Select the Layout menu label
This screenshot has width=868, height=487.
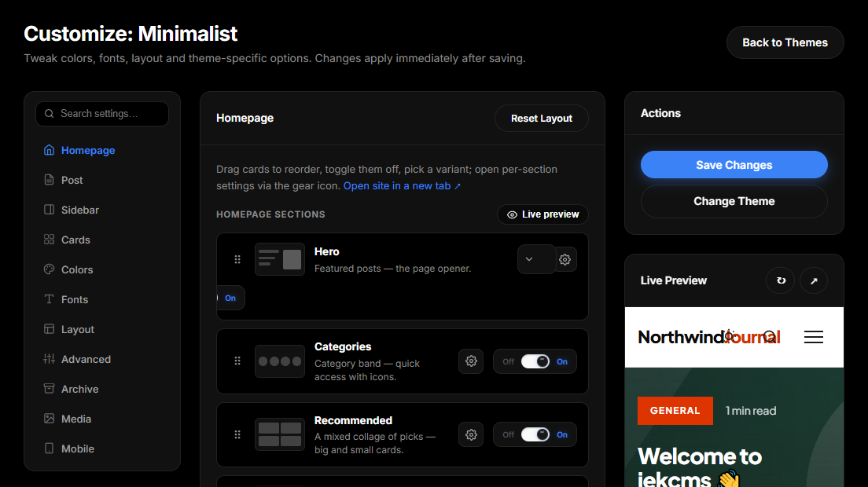coord(78,329)
